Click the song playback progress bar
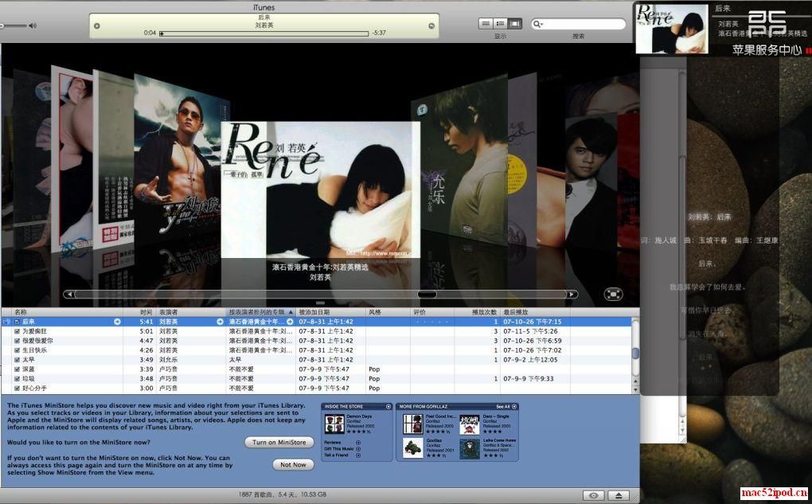 264,33
